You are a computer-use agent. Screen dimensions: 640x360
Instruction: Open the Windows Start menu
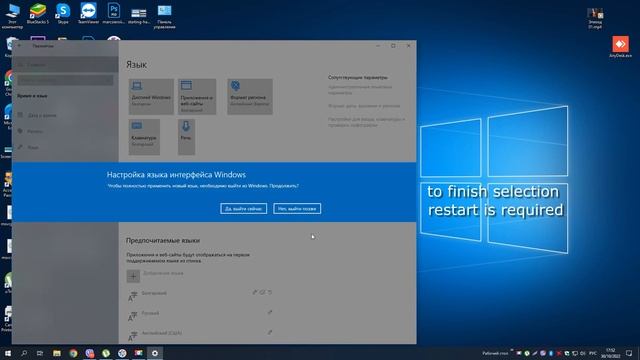(x=8, y=353)
